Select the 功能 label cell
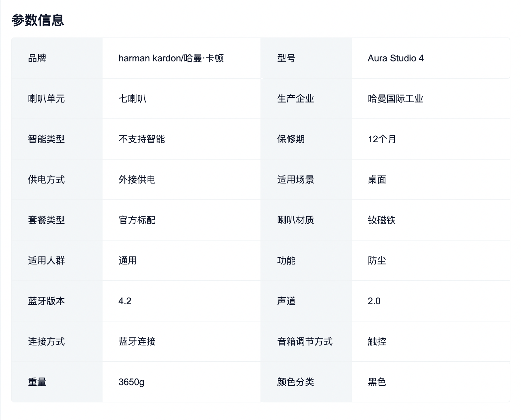The width and height of the screenshot is (521, 420). (306, 261)
